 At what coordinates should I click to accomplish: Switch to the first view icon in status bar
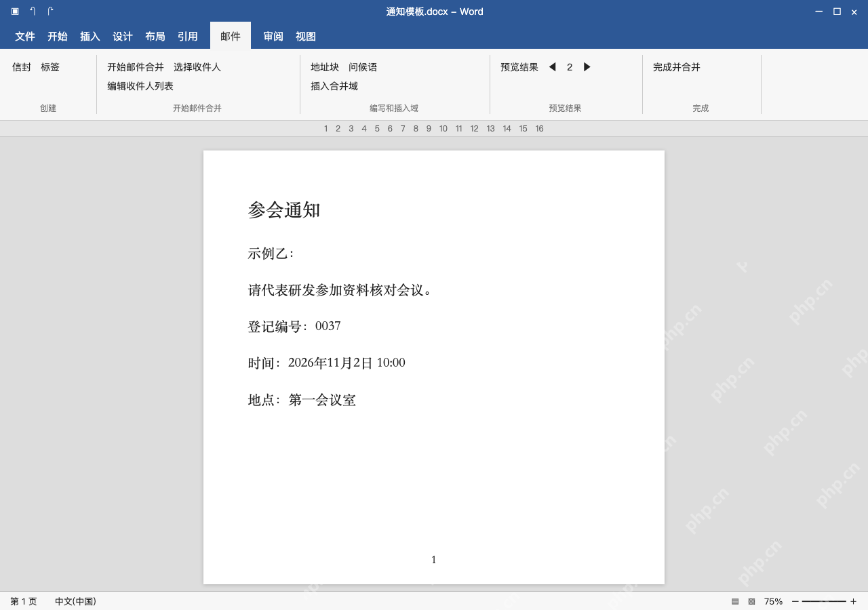pos(735,601)
